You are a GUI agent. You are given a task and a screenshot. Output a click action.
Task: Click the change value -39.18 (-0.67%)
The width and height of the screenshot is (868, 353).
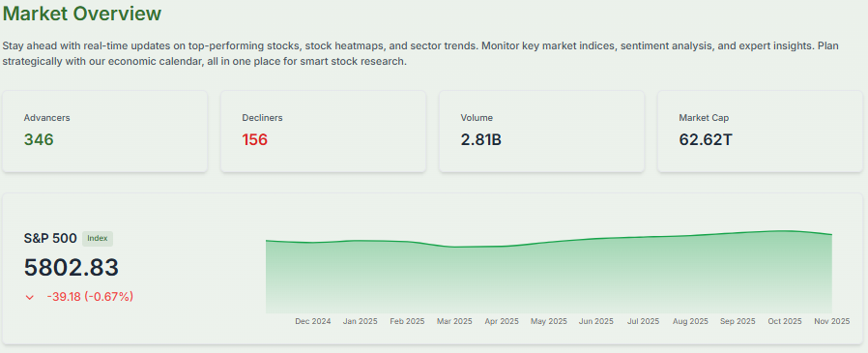click(x=90, y=297)
